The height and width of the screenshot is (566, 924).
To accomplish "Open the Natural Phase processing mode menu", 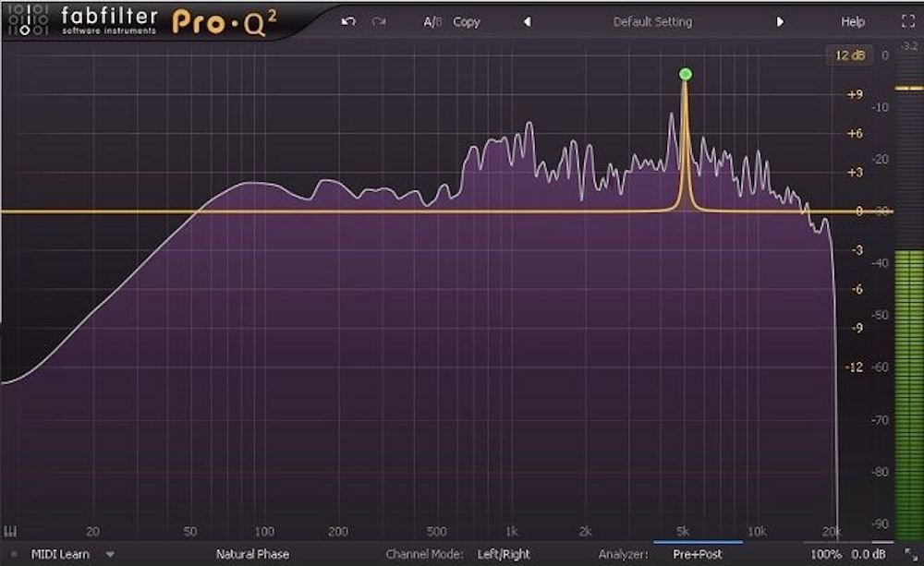I will tap(252, 554).
